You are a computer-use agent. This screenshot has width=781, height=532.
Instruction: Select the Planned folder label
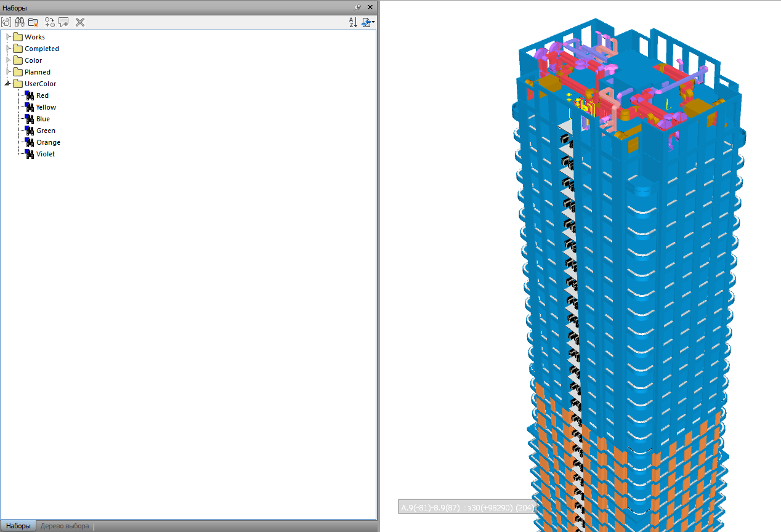[x=38, y=72]
